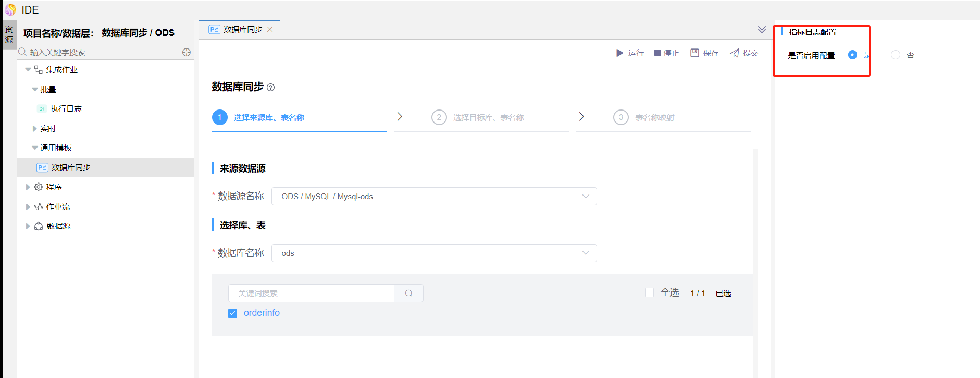This screenshot has width=980, height=378.
Task: Expand the 程序 tree node
Action: point(28,187)
